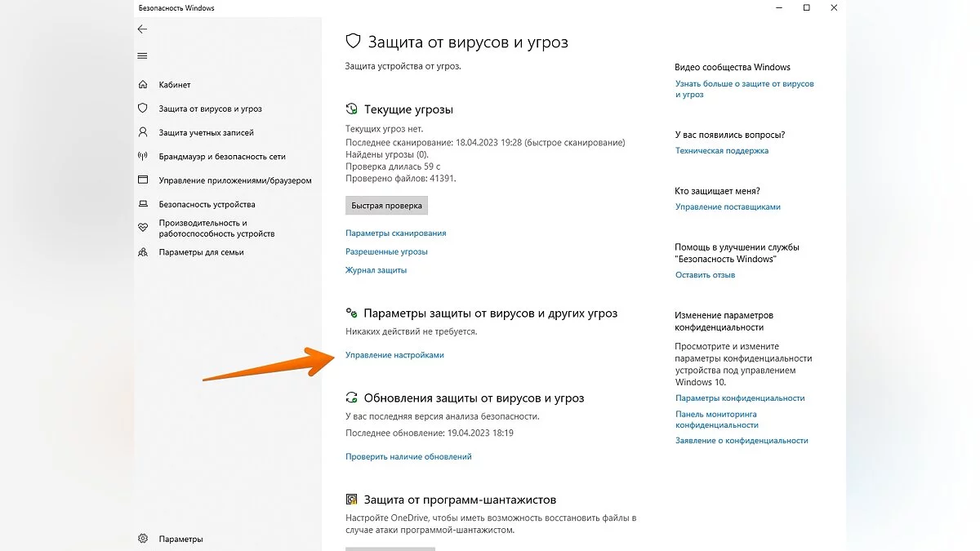The width and height of the screenshot is (980, 551).
Task: Click the Параметры для семьи people icon
Action: pyautogui.click(x=143, y=252)
